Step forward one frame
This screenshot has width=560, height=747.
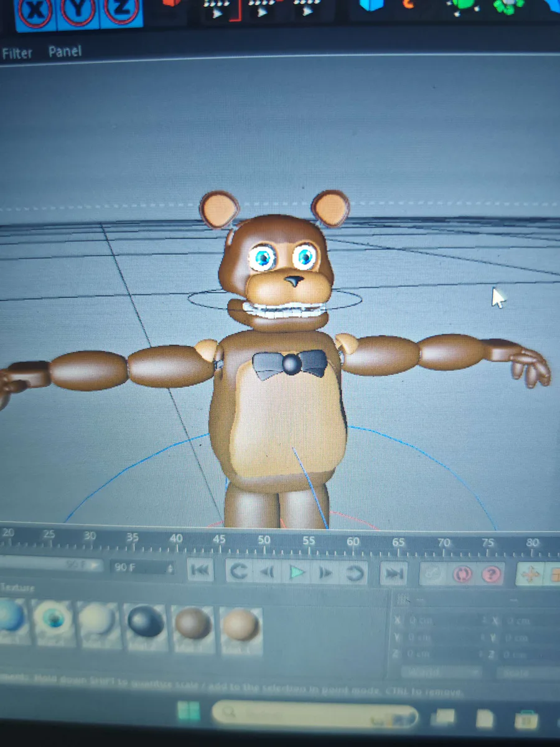click(x=326, y=573)
